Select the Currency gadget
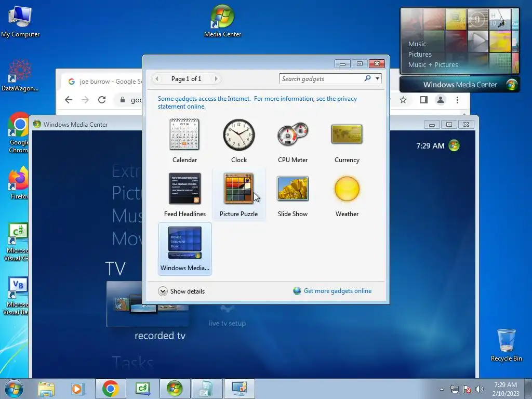 pyautogui.click(x=347, y=141)
